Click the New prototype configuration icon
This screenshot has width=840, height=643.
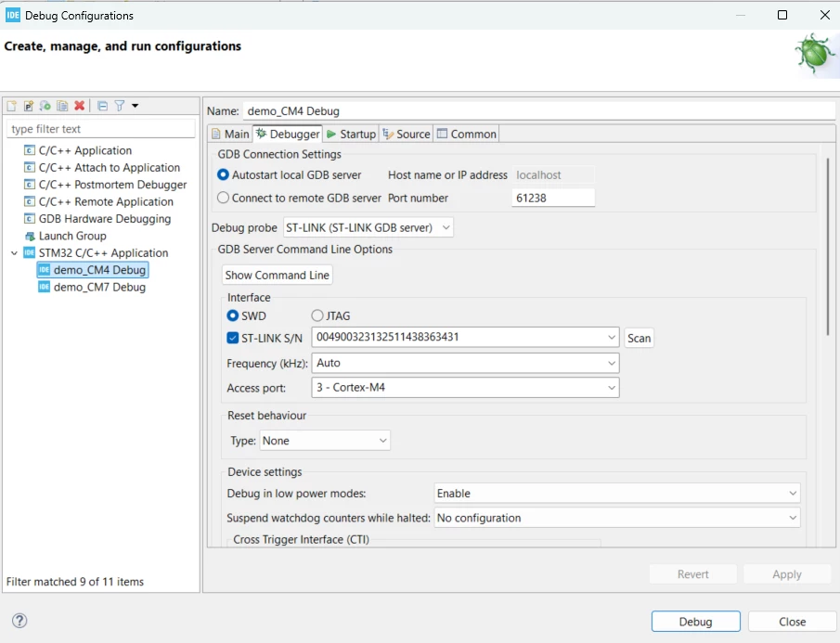[29, 106]
